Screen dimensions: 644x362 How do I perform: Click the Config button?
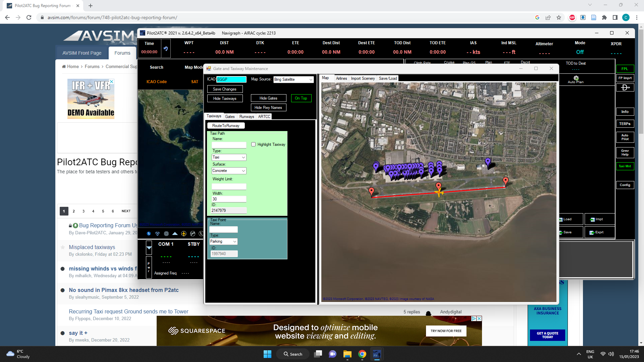point(625,185)
